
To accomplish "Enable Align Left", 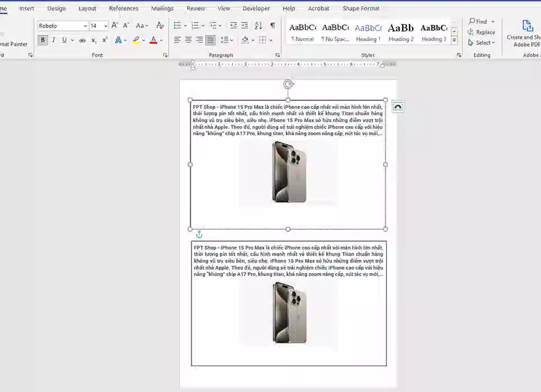I will click(x=178, y=40).
